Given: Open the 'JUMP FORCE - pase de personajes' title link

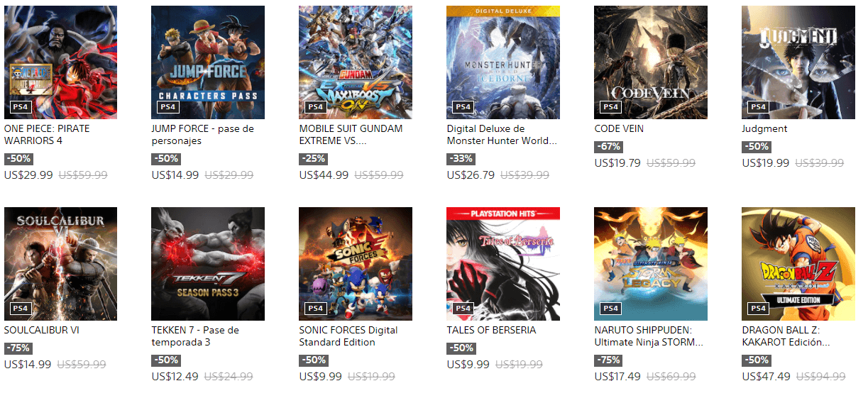Looking at the screenshot, I should pyautogui.click(x=203, y=135).
